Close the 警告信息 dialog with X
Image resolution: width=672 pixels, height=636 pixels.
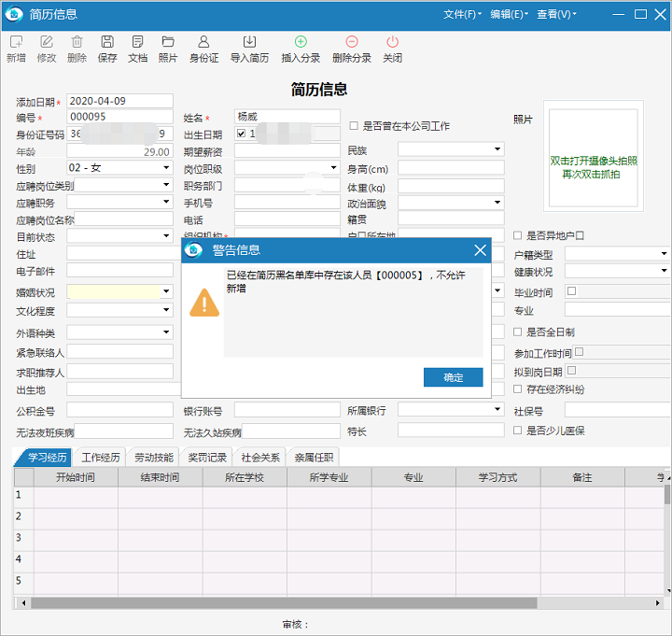click(480, 250)
